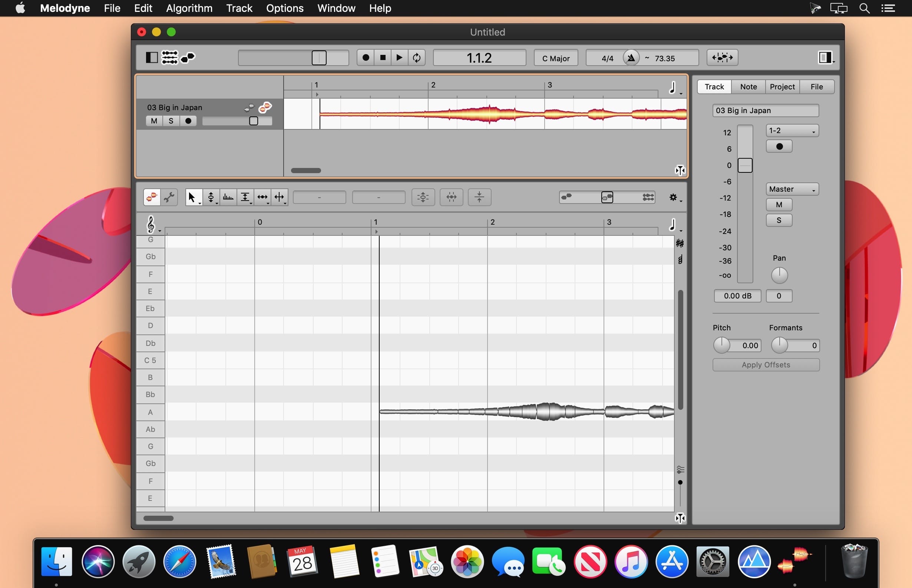Click the position display 1.1.2
Viewport: 912px width, 588px height.
[479, 58]
